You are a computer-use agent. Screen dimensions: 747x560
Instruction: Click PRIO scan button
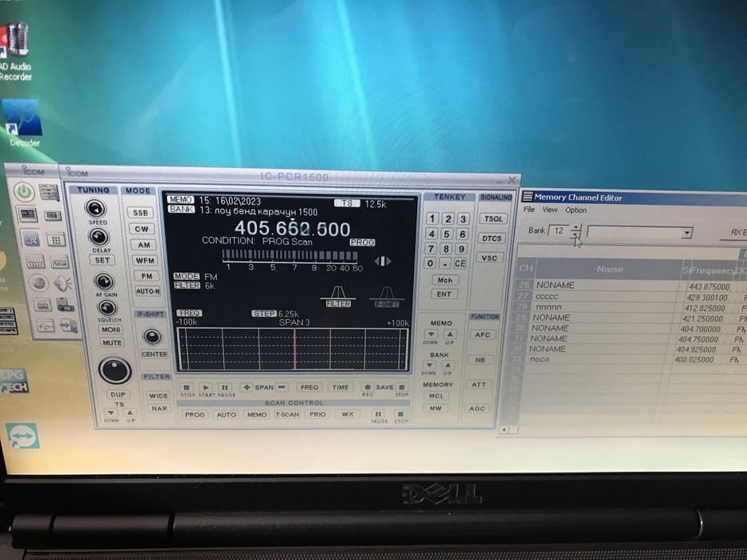[x=317, y=414]
